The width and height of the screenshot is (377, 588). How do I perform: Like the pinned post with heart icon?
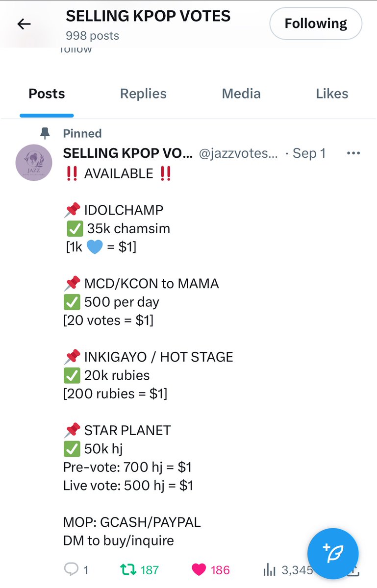tap(199, 569)
